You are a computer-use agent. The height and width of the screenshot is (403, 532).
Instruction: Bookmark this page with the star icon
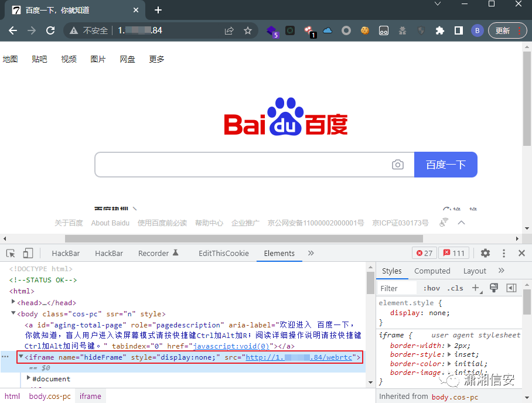[248, 31]
